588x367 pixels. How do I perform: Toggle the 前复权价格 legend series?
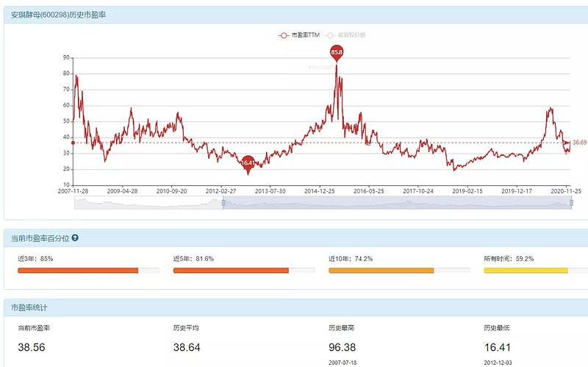tap(345, 35)
